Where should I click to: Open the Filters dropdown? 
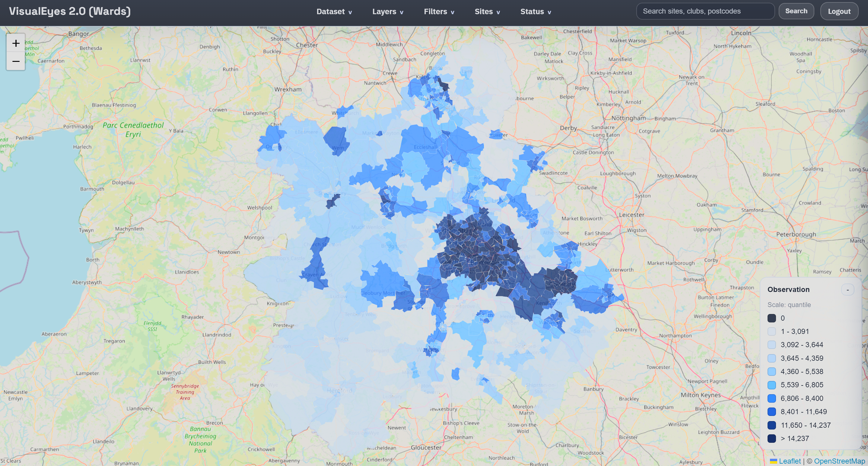439,11
